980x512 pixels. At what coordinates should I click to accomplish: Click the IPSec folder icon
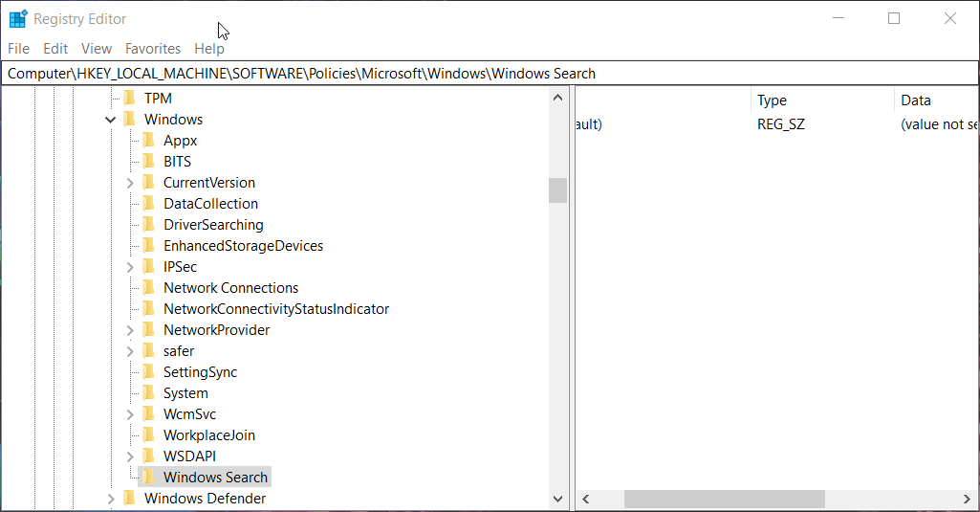click(149, 267)
